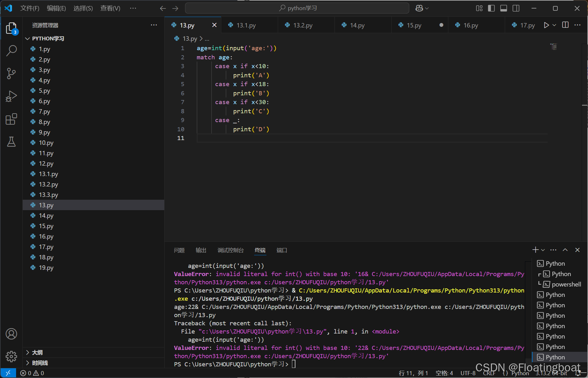Open Run and Debug view
Image resolution: width=588 pixels, height=378 pixels.
pos(11,96)
